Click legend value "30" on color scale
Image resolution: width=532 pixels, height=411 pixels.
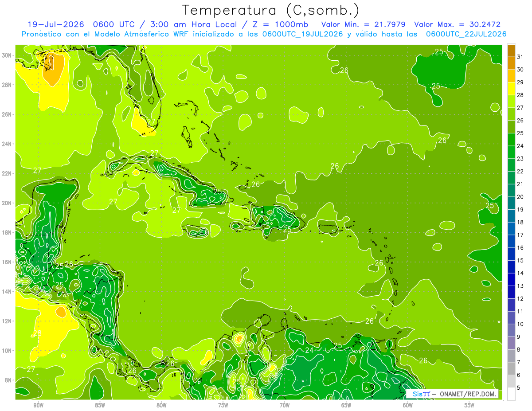coord(520,69)
